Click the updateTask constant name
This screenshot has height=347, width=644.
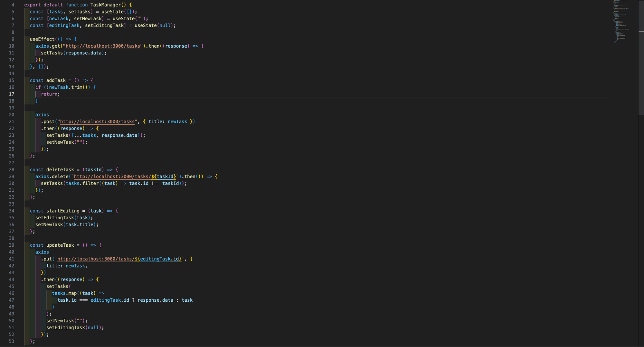coord(60,245)
